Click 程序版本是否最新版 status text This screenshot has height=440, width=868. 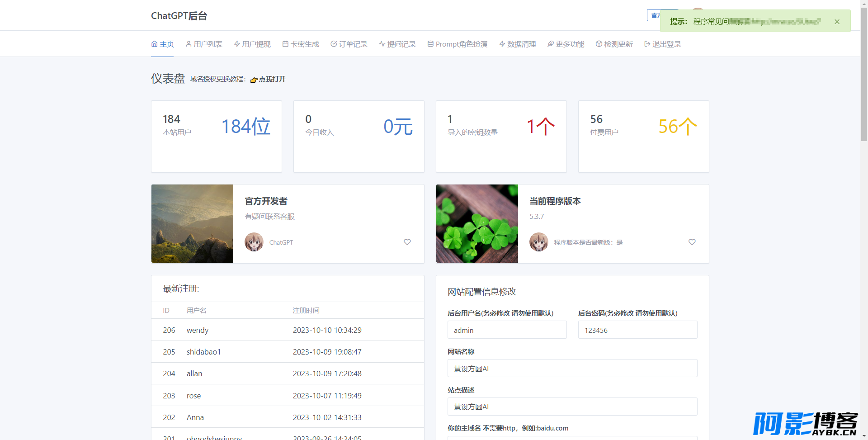tap(588, 242)
